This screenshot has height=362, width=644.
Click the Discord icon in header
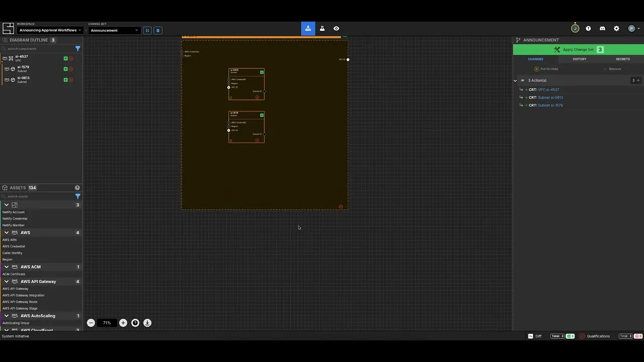[602, 29]
